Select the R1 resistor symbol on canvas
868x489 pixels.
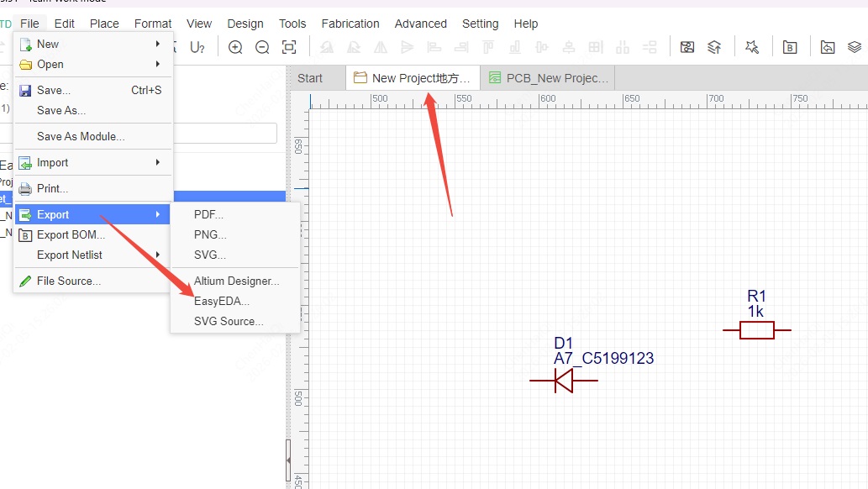pos(756,331)
